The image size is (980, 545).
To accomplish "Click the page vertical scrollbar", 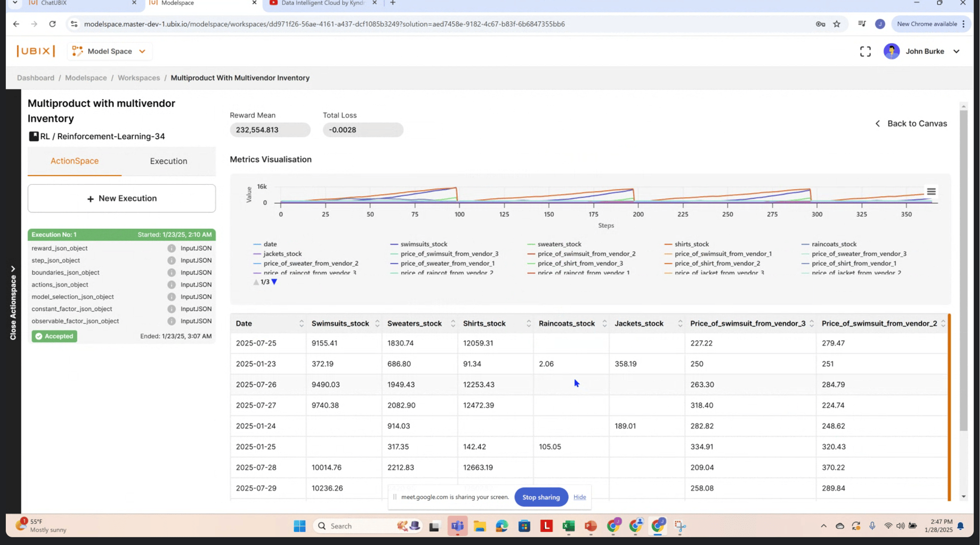I will click(963, 271).
